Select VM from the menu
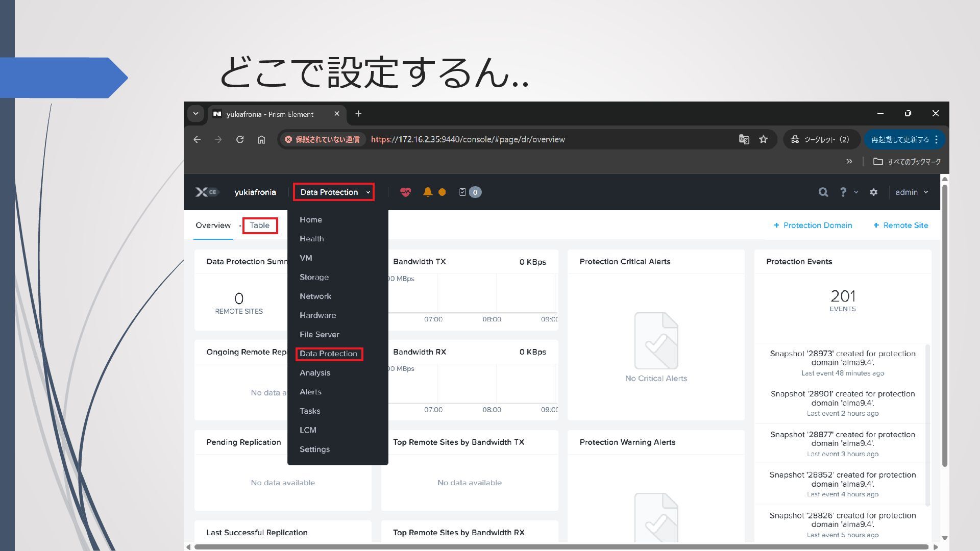This screenshot has width=980, height=551. point(306,258)
